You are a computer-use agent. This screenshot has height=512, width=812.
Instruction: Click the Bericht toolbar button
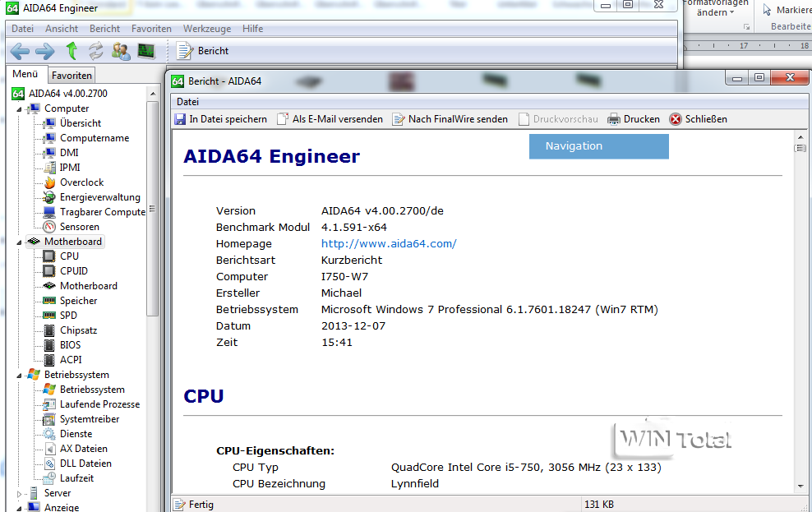point(202,51)
